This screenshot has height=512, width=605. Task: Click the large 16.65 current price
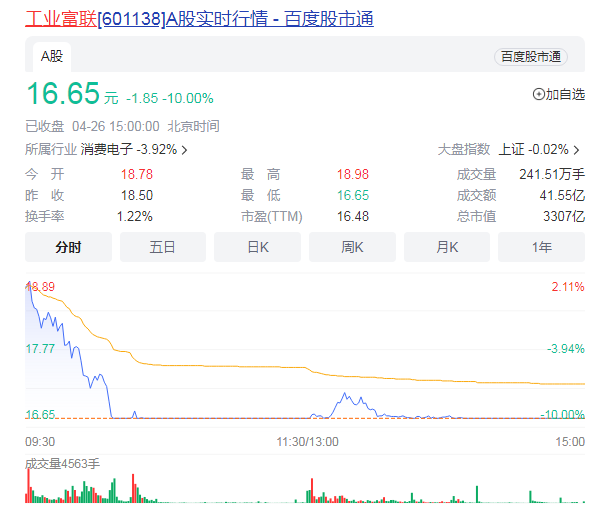click(x=63, y=94)
